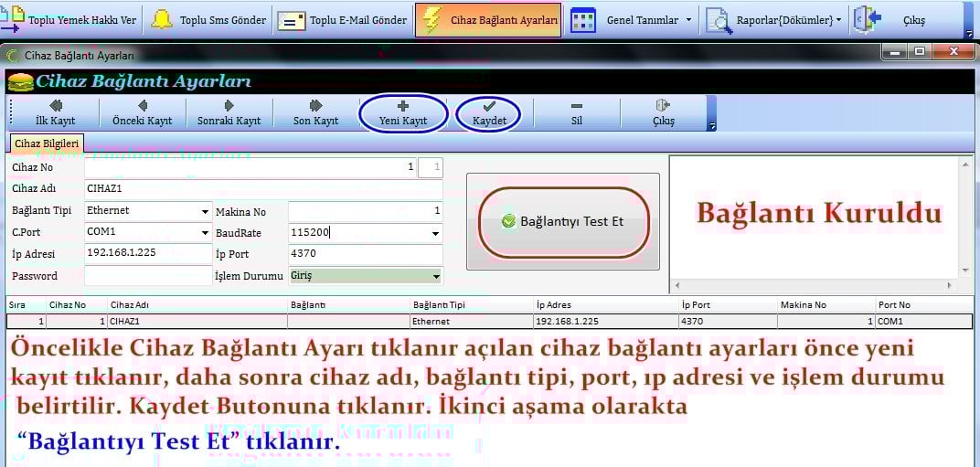Screen dimensions: 980x467
Task: Click the lightning icon of Cihaz Bağlantı Ayarları
Action: [432, 20]
